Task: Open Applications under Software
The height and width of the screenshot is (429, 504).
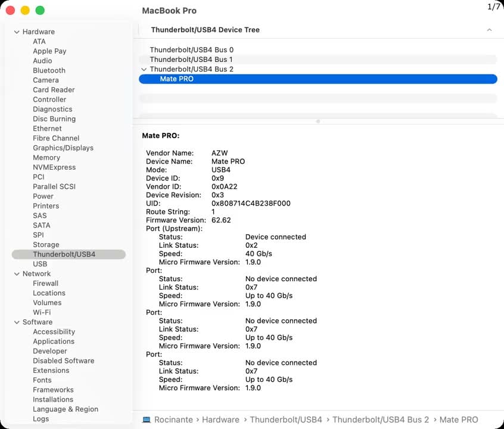Action: coord(54,341)
